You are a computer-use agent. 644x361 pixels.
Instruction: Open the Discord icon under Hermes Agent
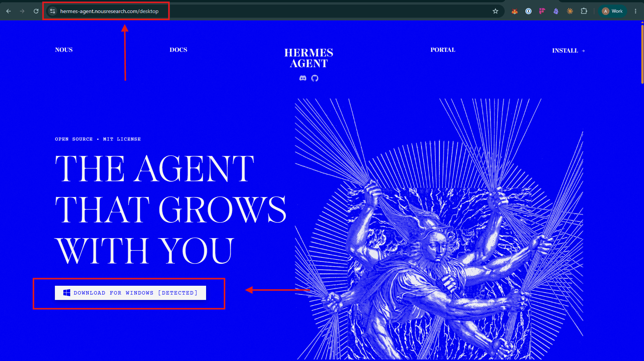point(303,78)
